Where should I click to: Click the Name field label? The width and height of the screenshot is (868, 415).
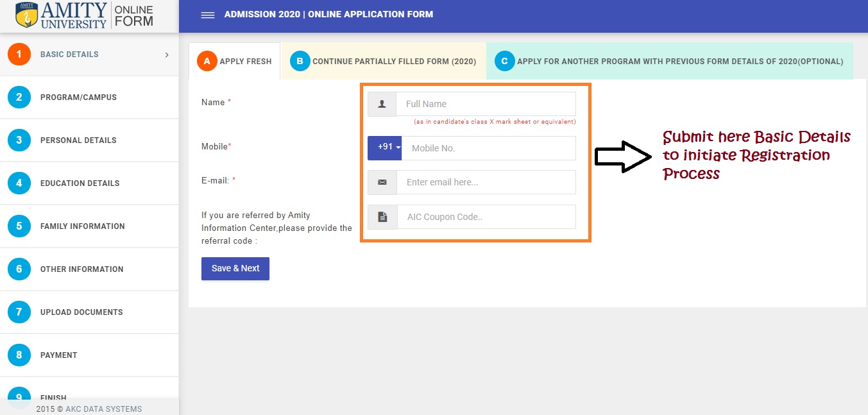216,102
